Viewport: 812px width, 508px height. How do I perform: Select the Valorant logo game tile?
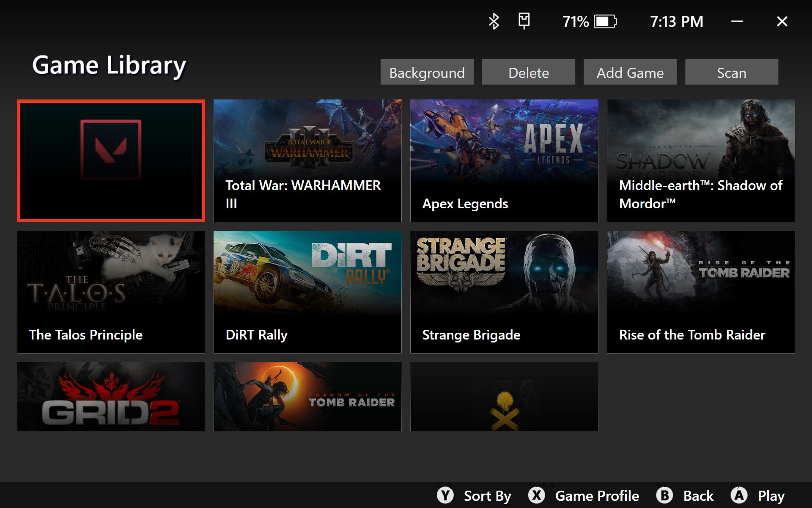coord(111,161)
